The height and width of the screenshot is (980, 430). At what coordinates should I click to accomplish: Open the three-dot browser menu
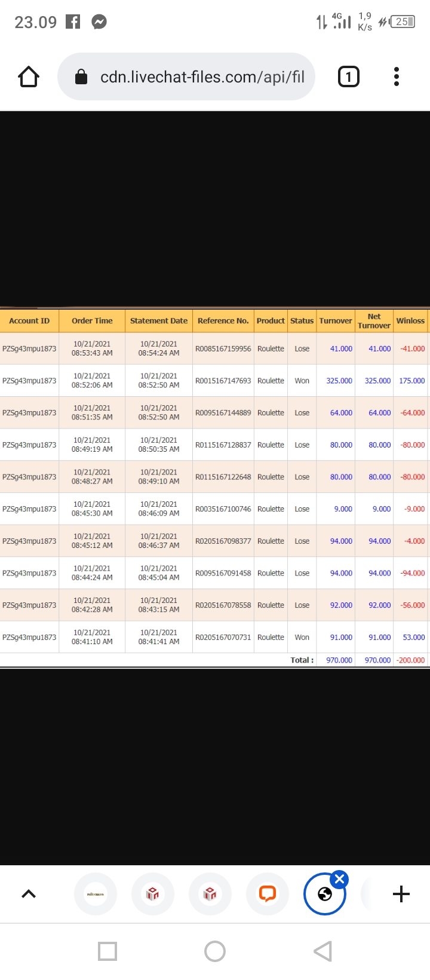pyautogui.click(x=397, y=77)
